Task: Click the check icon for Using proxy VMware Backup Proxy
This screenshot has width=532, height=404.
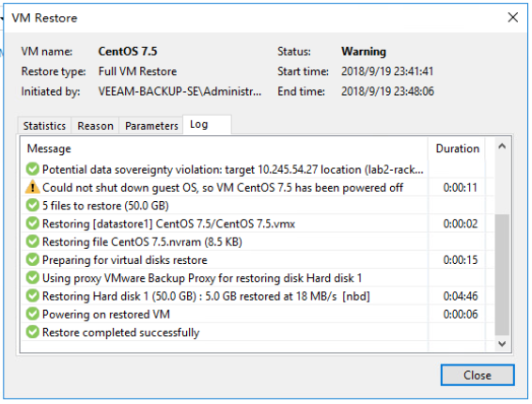Action: click(x=33, y=278)
